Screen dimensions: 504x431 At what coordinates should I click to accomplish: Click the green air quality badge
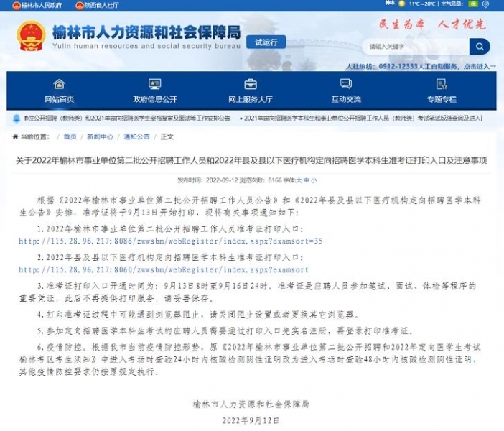pos(473,4)
